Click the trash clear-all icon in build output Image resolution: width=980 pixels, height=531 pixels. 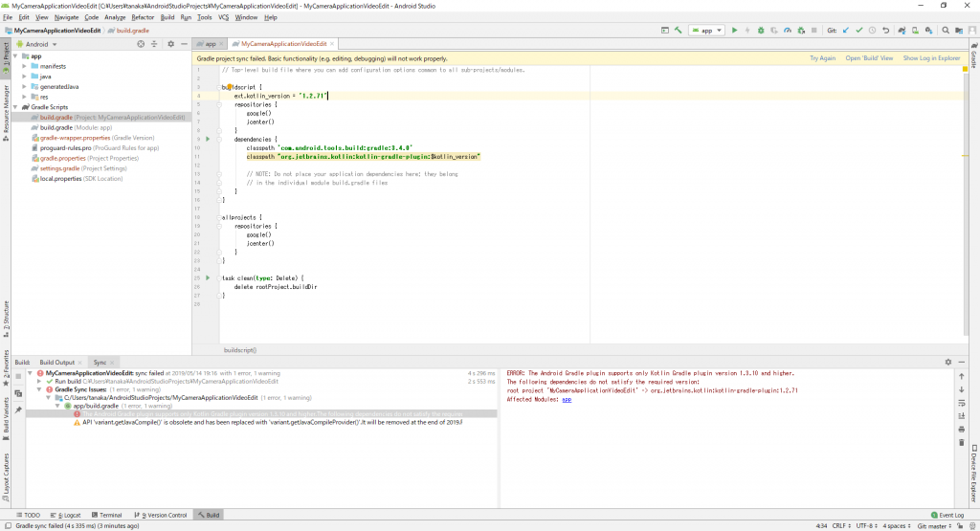961,442
